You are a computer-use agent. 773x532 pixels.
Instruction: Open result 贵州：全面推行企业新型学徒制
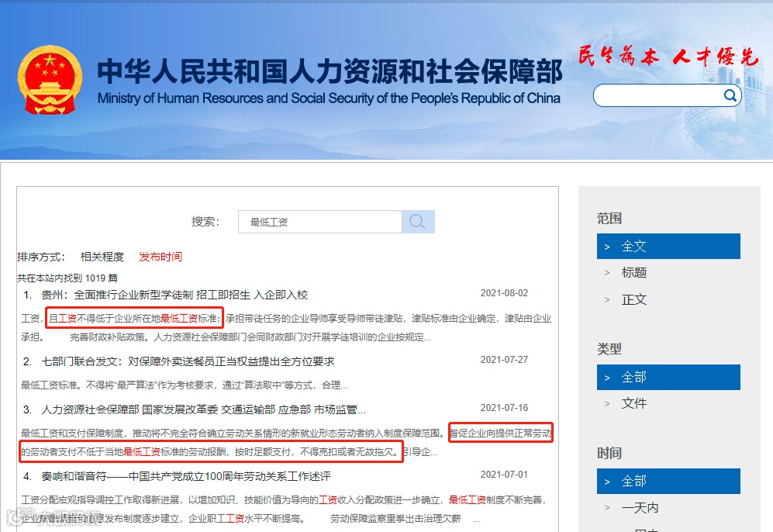[x=174, y=295]
